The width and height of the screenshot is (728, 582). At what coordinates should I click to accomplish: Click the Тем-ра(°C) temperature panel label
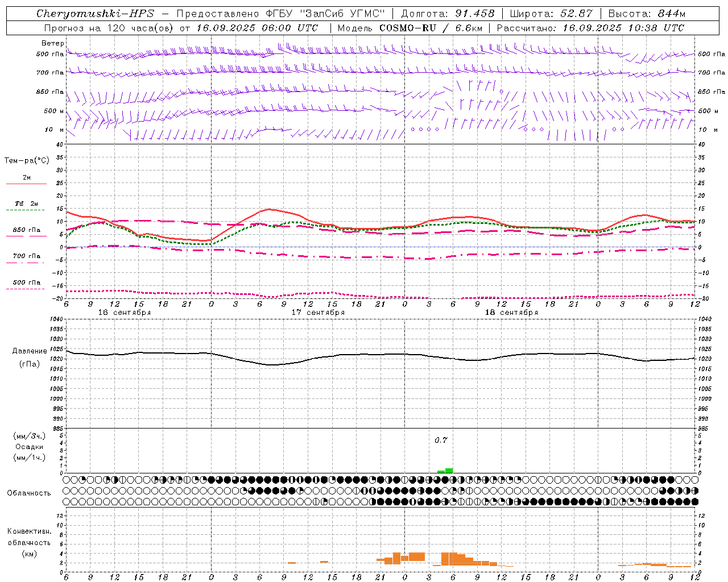(x=27, y=161)
